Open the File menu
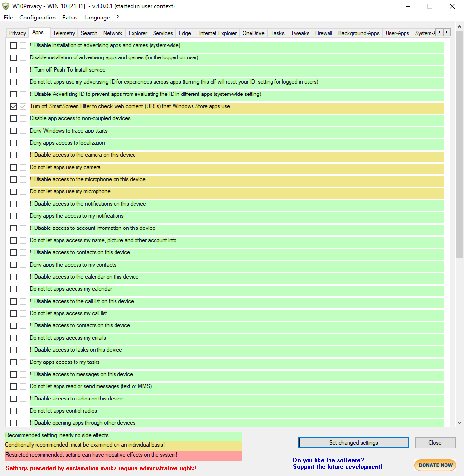 click(8, 18)
